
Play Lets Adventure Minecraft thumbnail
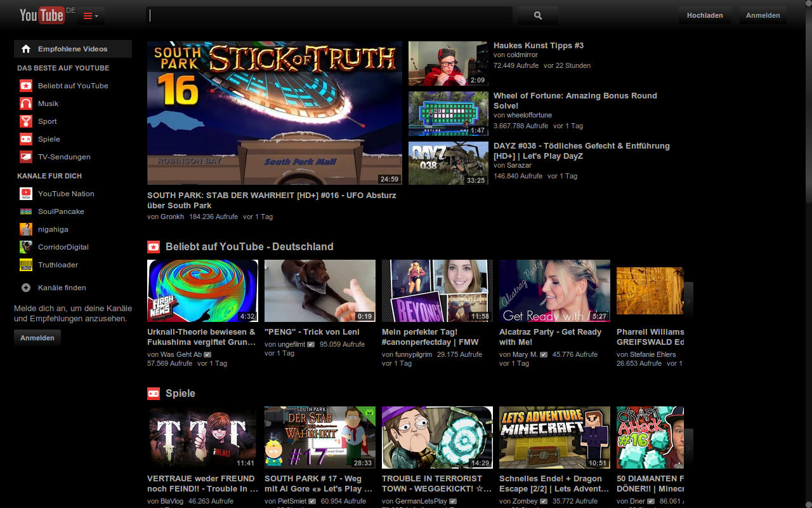(x=554, y=438)
